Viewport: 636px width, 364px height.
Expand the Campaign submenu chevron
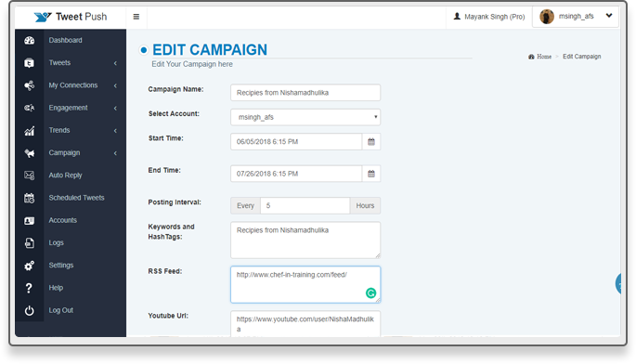click(x=116, y=153)
